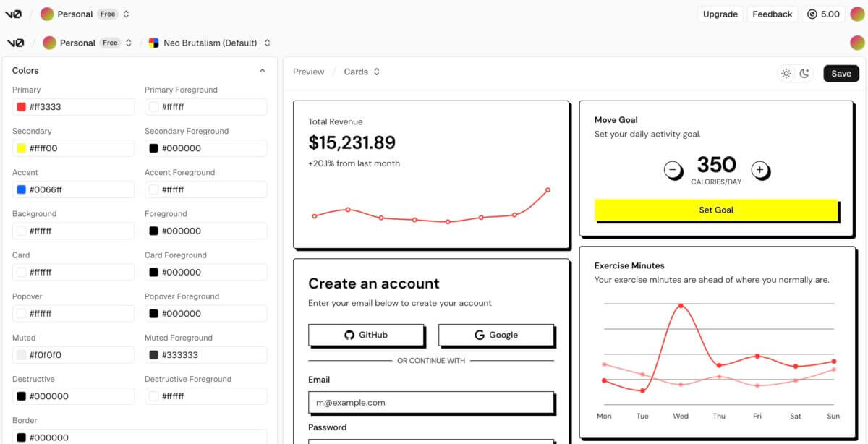This screenshot has width=868, height=444.
Task: Click the v0 logo in top bar
Action: 13,14
